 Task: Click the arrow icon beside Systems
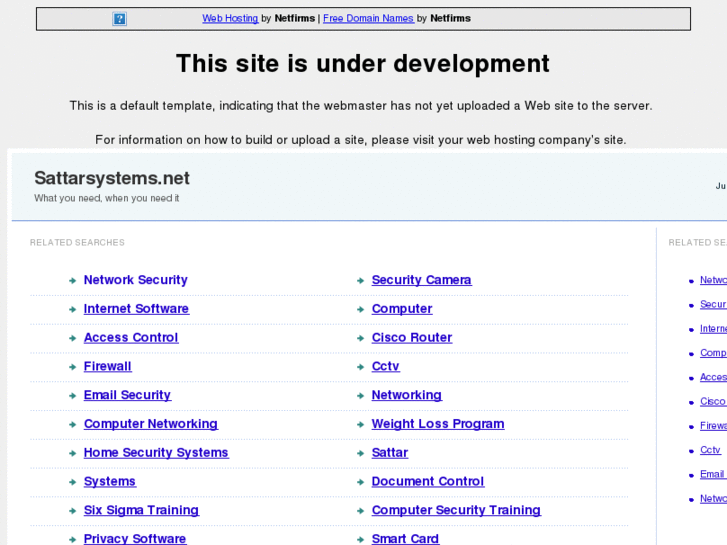pyautogui.click(x=72, y=482)
